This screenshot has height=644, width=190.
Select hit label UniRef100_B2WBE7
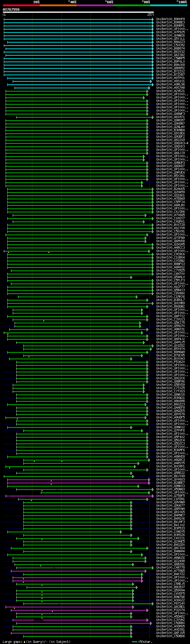tap(170, 483)
